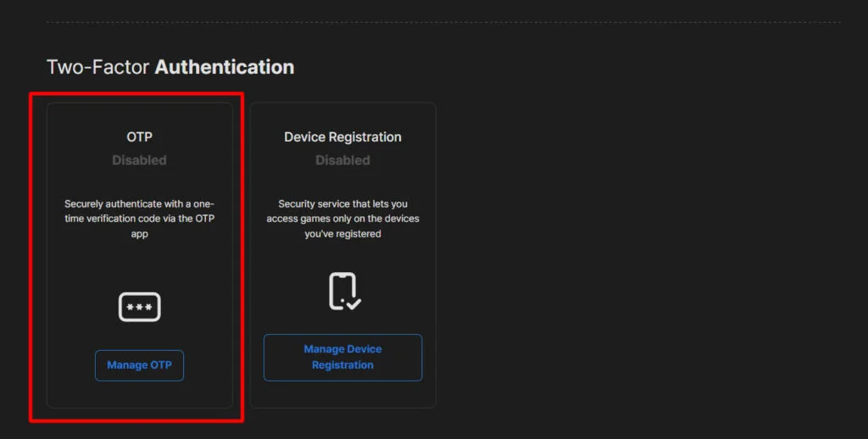Click the red highlight border's top edge
Viewport: 868px width, 439px height.
coord(136,94)
